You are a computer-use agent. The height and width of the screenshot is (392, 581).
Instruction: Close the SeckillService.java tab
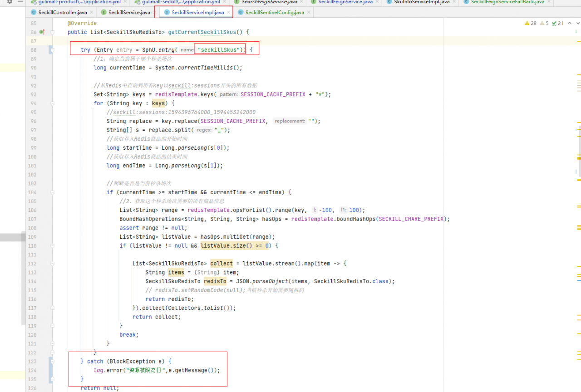coord(155,12)
